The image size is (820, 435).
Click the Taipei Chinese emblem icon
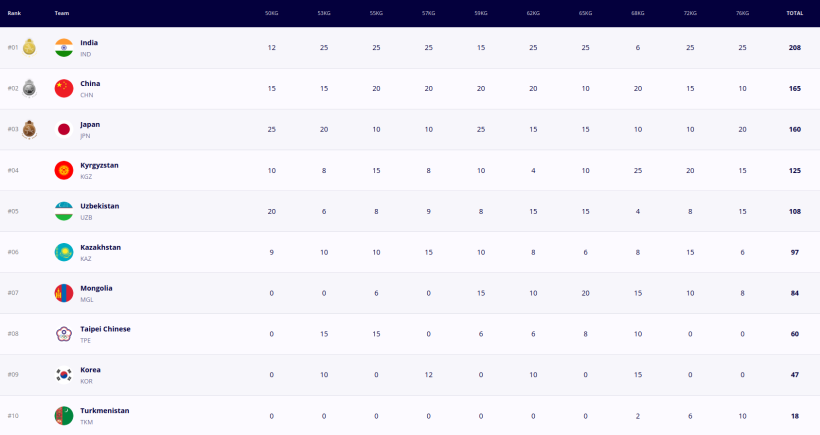coord(64,334)
